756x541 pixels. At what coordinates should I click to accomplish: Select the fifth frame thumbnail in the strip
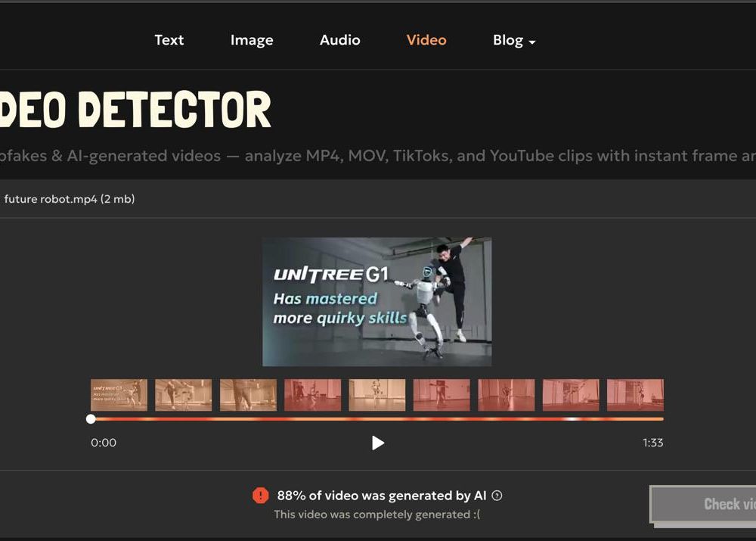377,395
